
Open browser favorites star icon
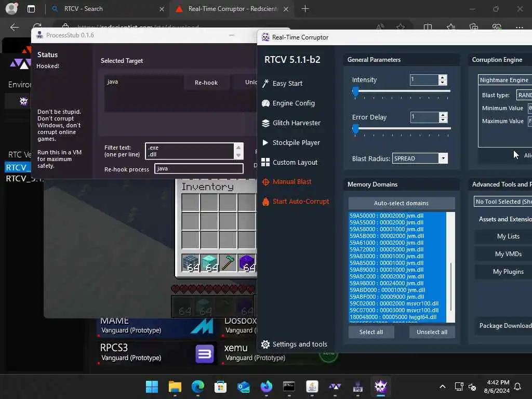[451, 27]
